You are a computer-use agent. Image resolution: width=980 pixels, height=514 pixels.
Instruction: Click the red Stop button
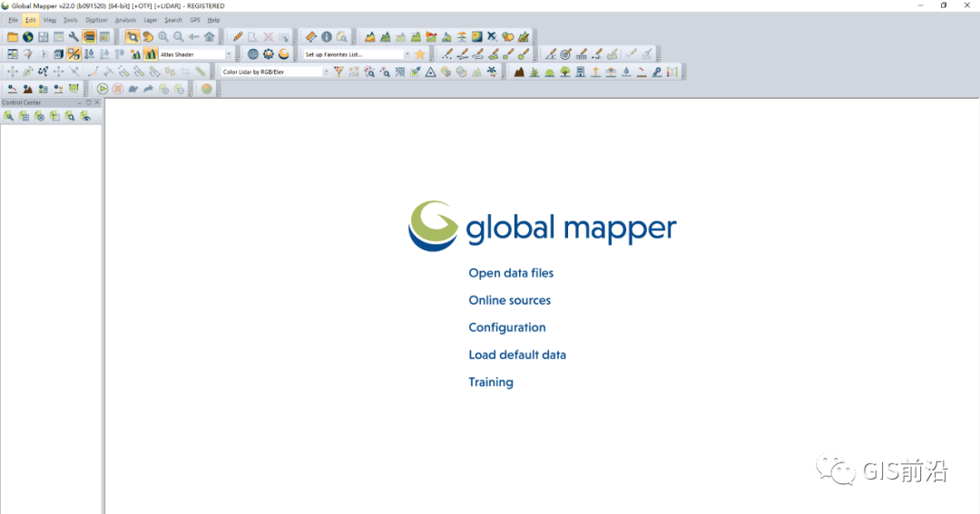pyautogui.click(x=117, y=89)
